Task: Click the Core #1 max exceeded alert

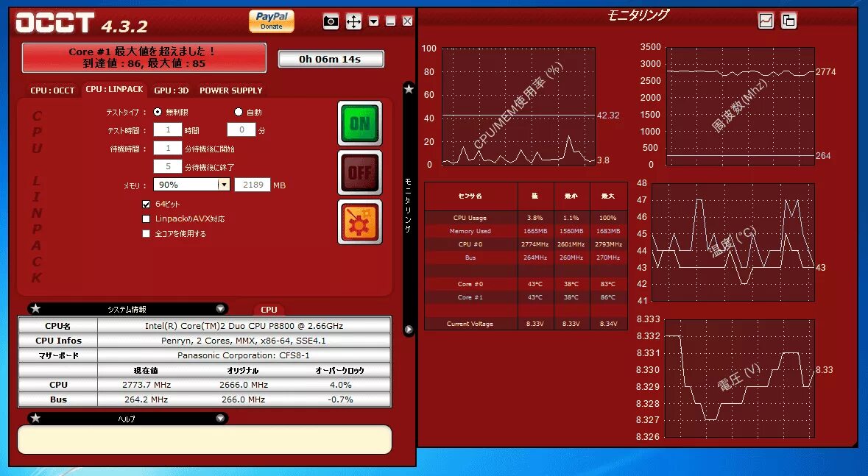Action: pyautogui.click(x=144, y=57)
